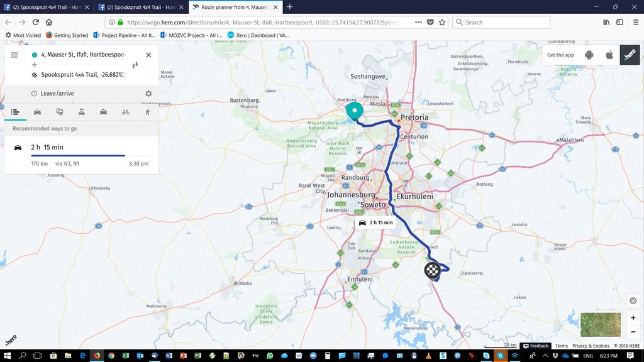644x362 pixels.
Task: Open the Apple app download icon
Action: [x=609, y=55]
